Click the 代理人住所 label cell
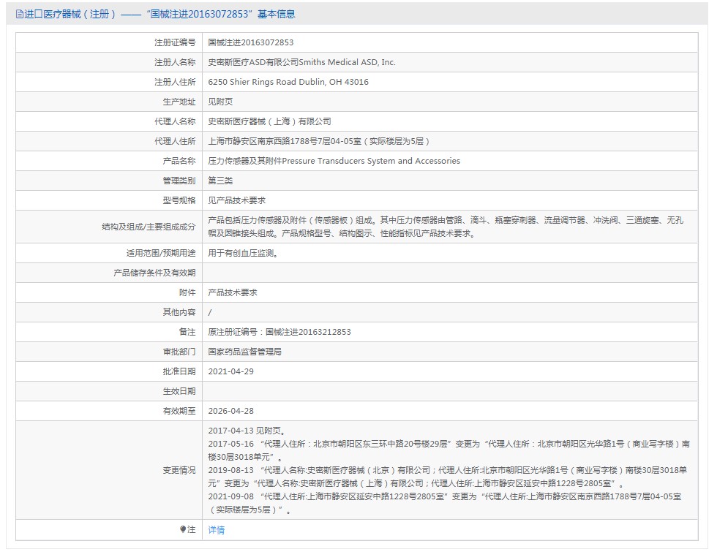 (109, 141)
